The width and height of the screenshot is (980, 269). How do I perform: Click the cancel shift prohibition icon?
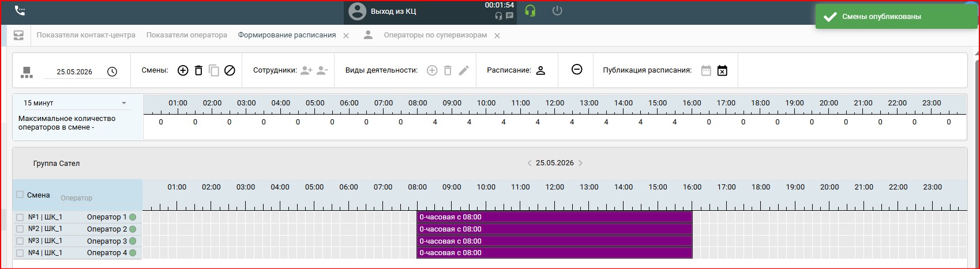[x=230, y=70]
